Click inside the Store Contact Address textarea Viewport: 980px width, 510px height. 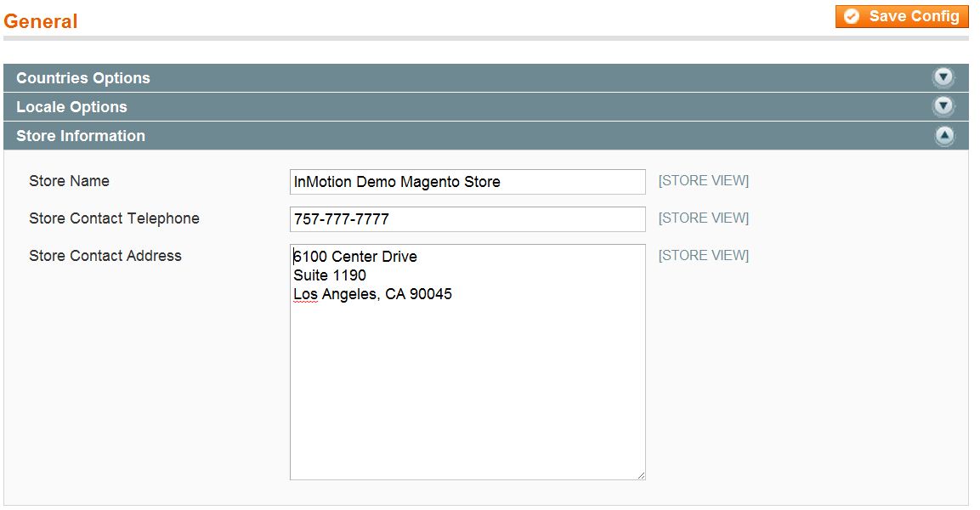467,382
